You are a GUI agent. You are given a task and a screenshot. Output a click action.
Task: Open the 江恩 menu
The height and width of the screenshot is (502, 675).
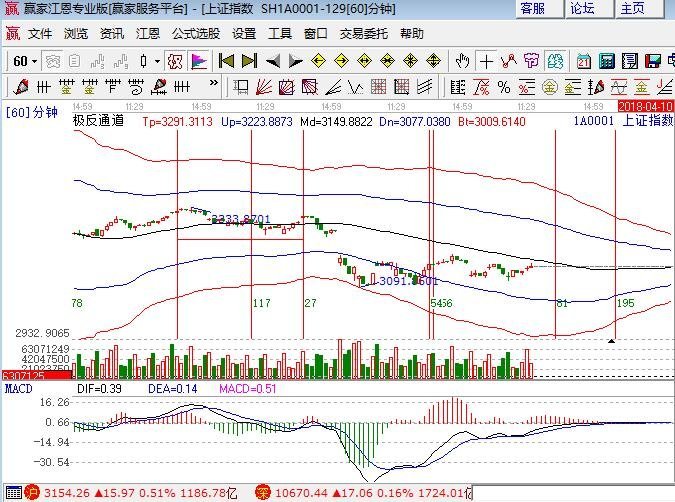coord(148,34)
